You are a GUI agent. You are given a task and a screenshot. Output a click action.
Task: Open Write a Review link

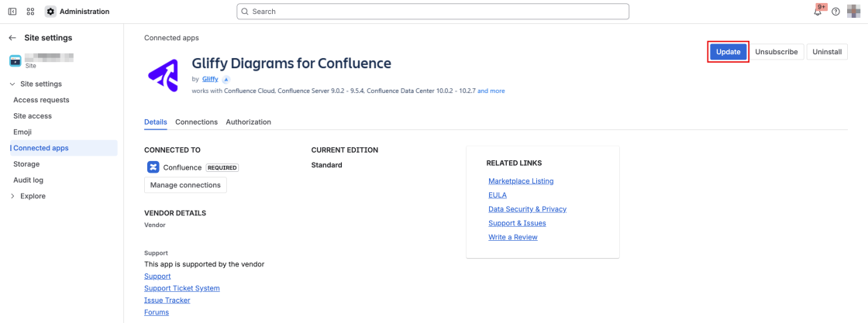tap(513, 237)
